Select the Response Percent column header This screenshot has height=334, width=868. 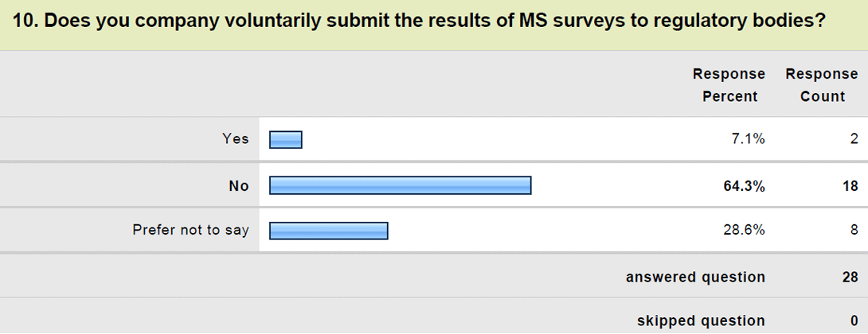729,85
